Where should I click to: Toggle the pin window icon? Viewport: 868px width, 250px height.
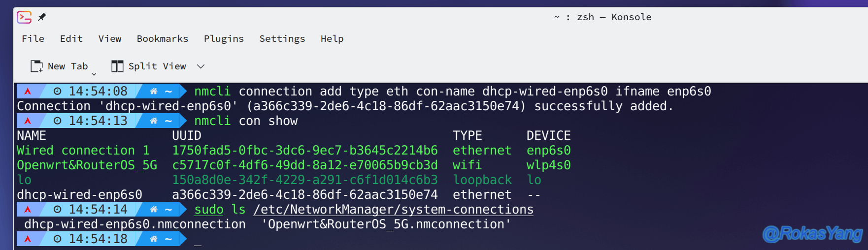[x=42, y=17]
